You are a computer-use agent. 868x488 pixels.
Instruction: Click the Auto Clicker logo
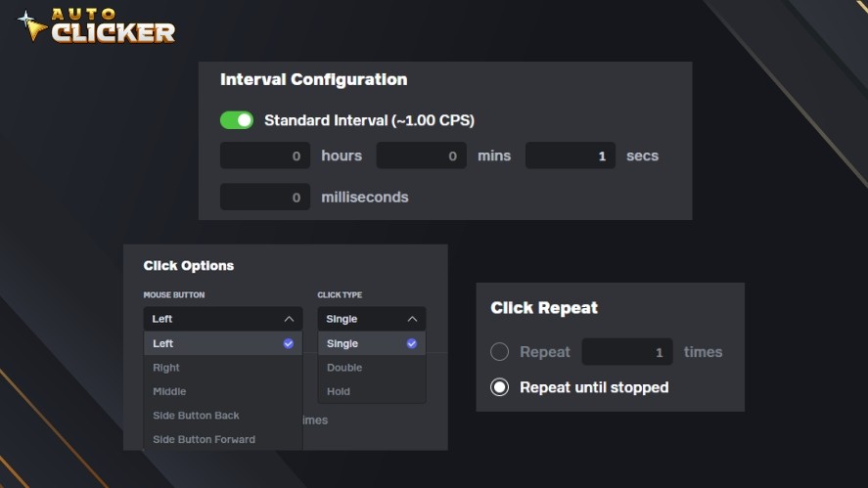96,25
